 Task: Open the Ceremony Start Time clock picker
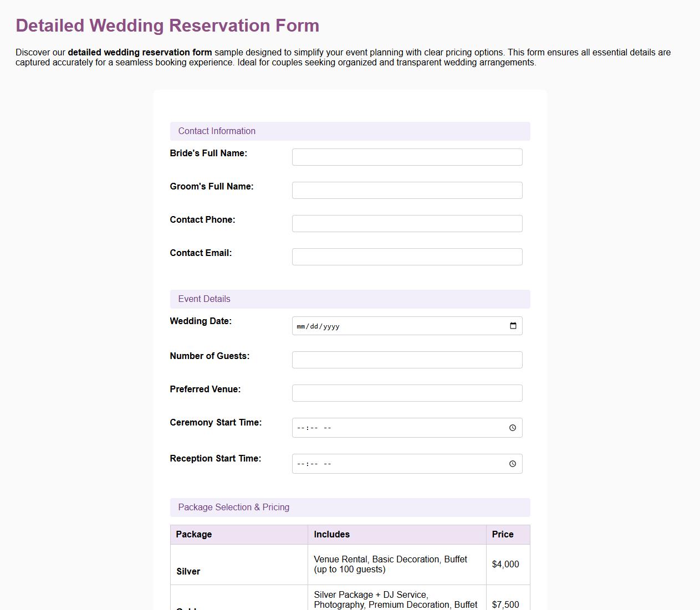coord(512,427)
